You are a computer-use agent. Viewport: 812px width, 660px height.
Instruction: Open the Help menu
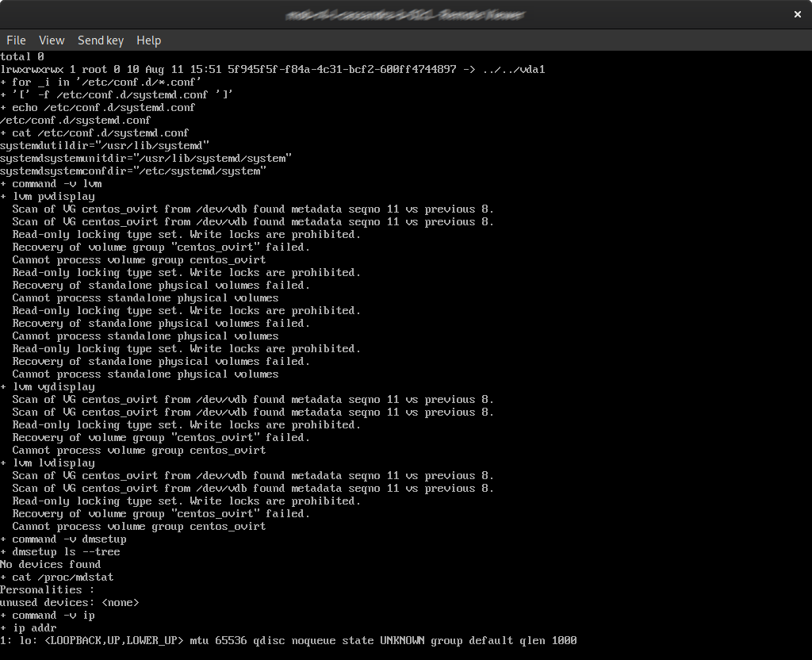pos(148,40)
